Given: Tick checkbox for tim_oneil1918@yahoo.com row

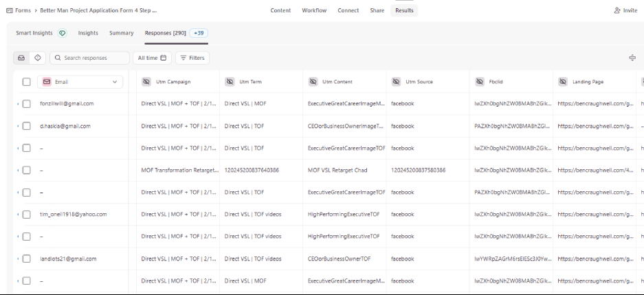Looking at the screenshot, I should click(26, 215).
